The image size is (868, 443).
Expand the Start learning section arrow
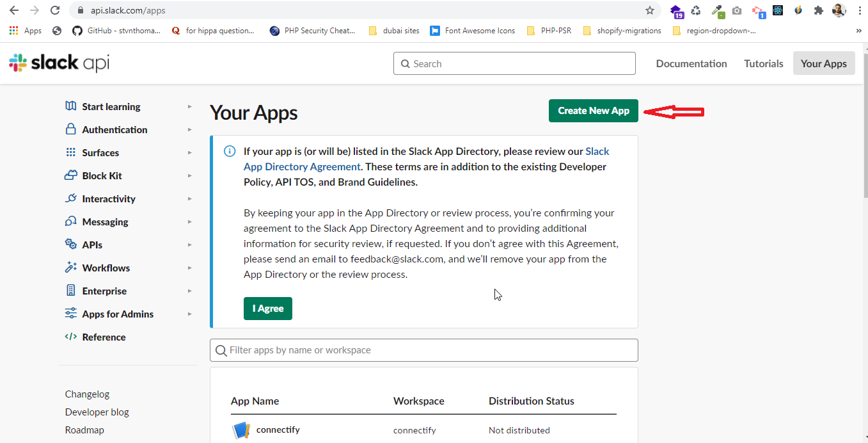coord(189,106)
